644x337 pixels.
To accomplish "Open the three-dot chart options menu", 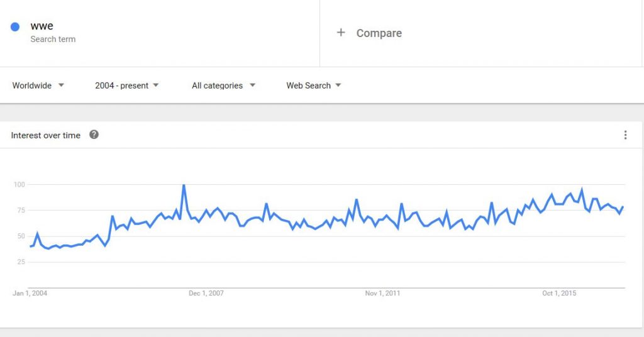I will pyautogui.click(x=625, y=135).
